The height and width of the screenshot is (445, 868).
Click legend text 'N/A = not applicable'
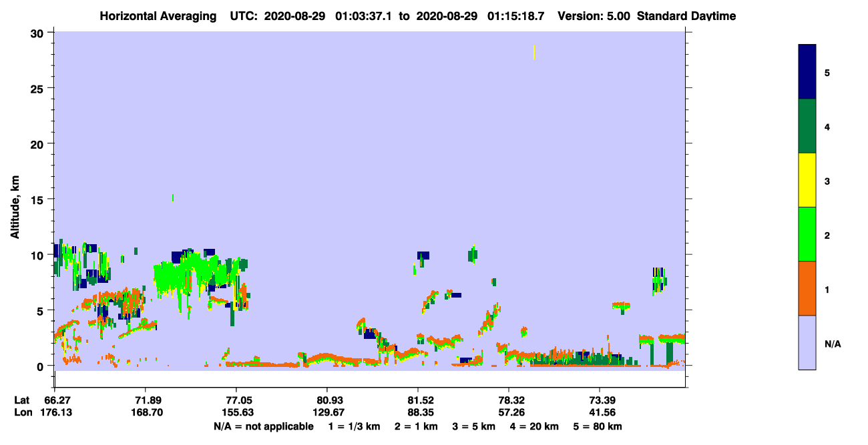tap(264, 426)
